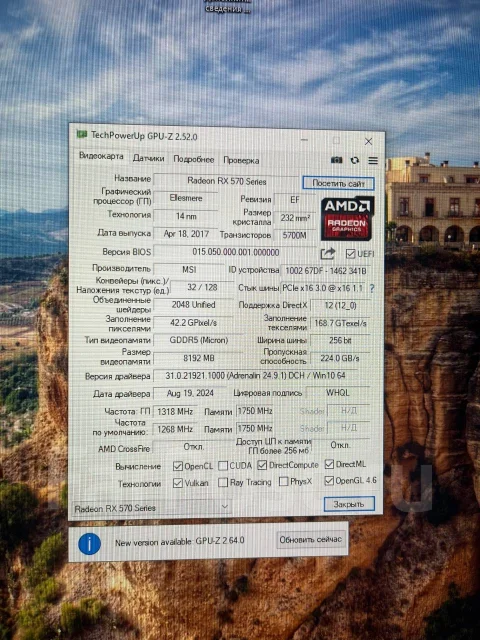Screen dimensions: 480x640
Task: Click the bandwidth value 224.0 GB/s
Action: (340, 358)
